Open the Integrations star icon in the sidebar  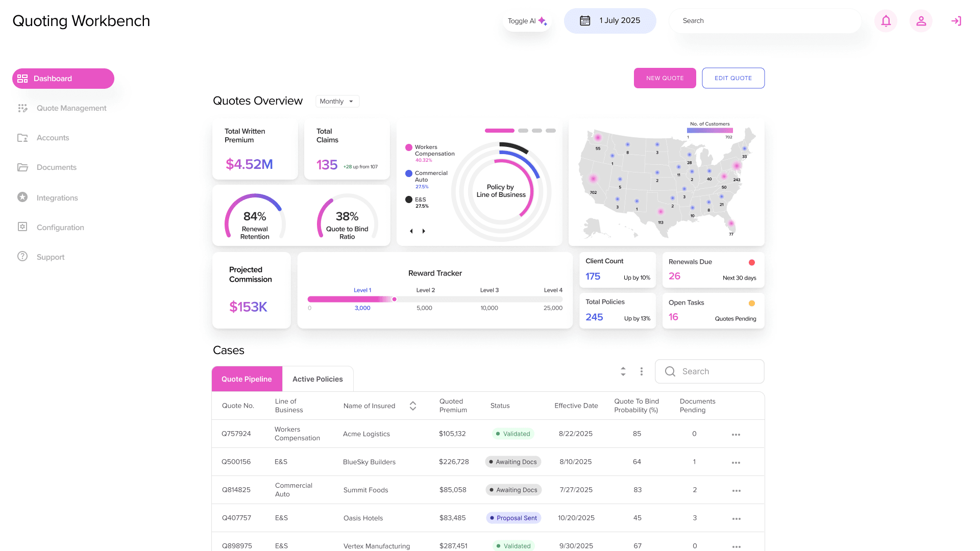click(22, 197)
